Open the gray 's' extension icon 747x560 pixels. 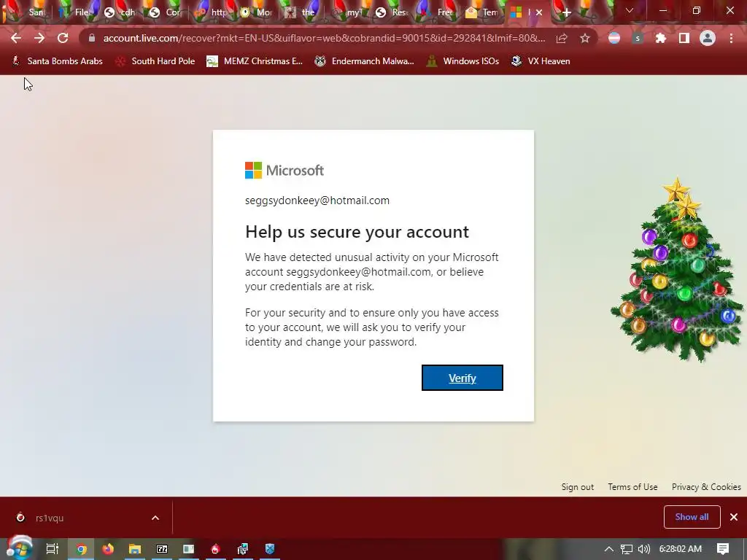point(638,38)
